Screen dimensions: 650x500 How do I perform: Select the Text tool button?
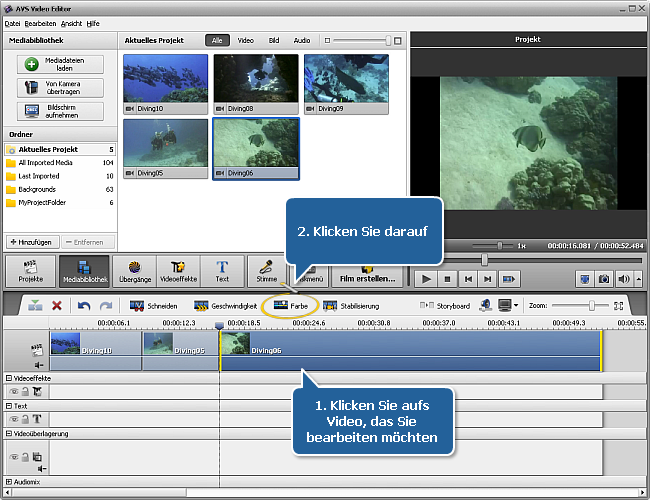[x=222, y=272]
